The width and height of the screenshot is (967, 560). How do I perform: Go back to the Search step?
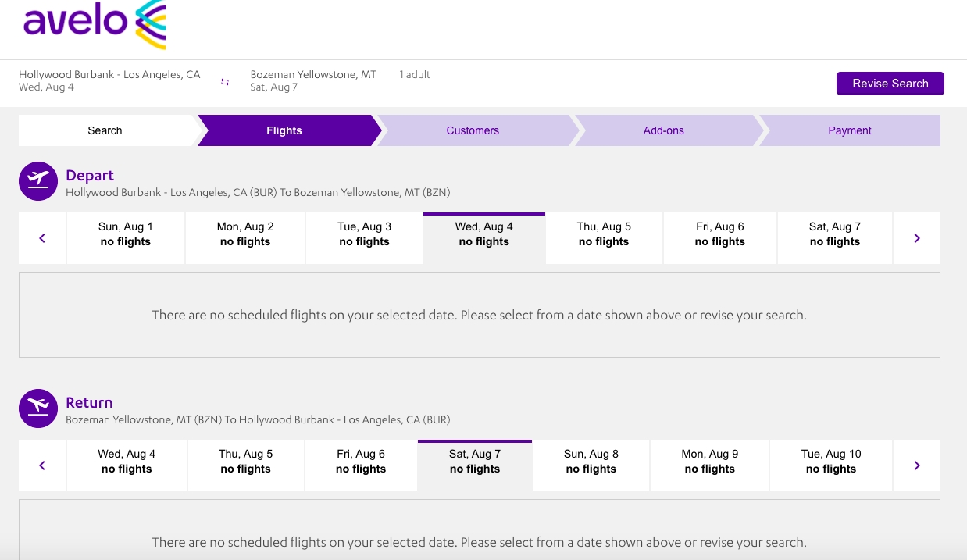105,130
